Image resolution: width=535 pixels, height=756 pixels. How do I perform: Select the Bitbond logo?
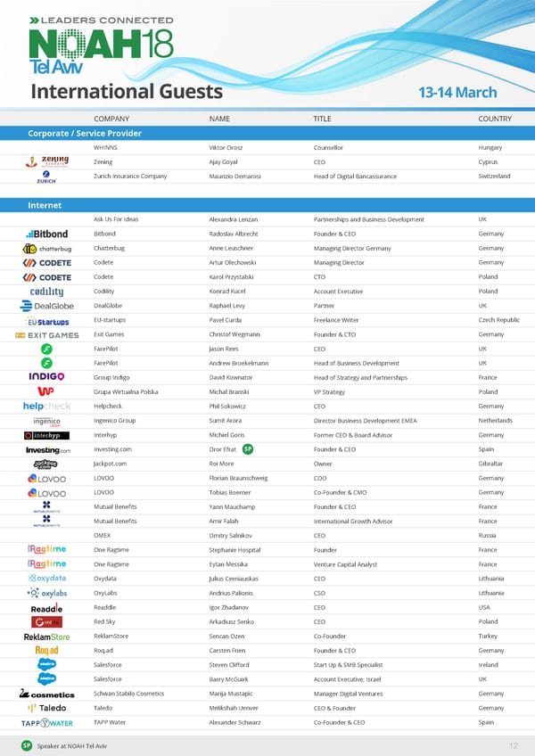tap(46, 234)
